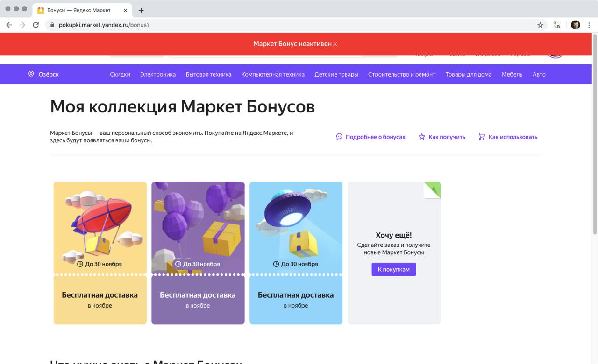Click the lock icon in address bar
This screenshot has height=364, width=598.
(52, 25)
